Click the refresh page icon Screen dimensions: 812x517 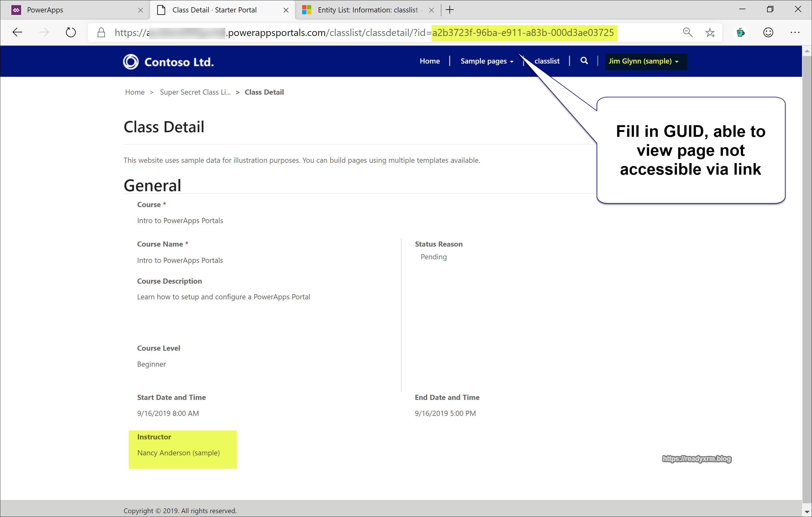[71, 32]
